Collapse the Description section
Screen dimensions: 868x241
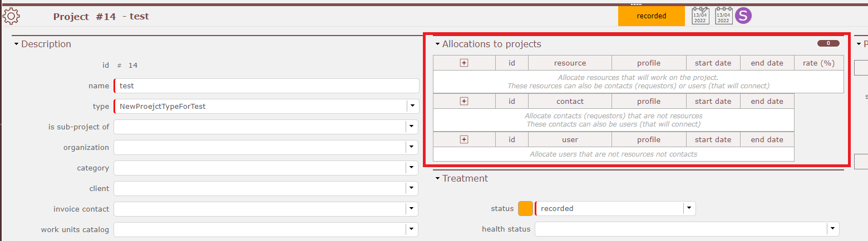click(17, 44)
